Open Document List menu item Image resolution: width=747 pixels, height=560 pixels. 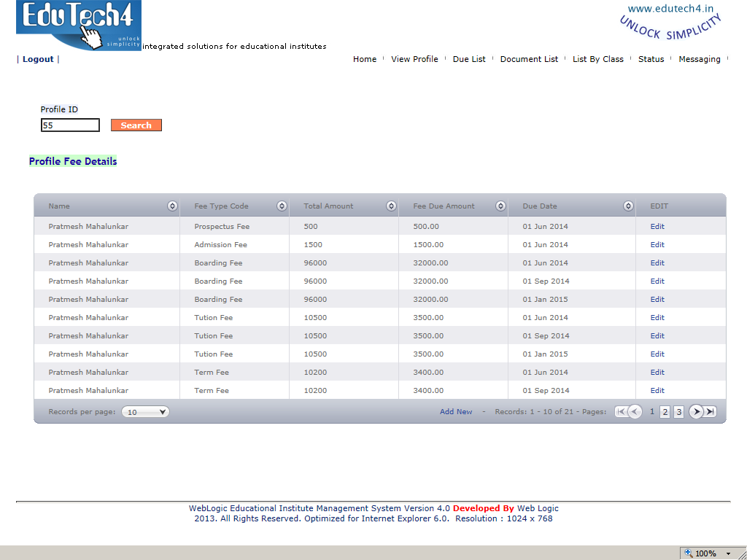[529, 59]
